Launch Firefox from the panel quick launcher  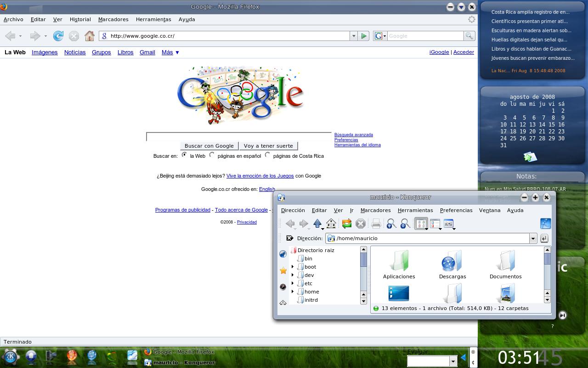coord(72,357)
